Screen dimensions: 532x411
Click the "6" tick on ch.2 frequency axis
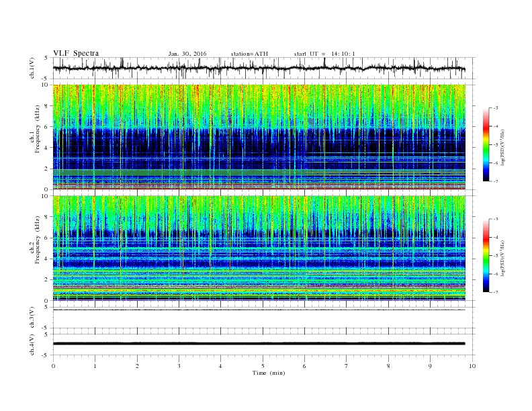pyautogui.click(x=46, y=238)
